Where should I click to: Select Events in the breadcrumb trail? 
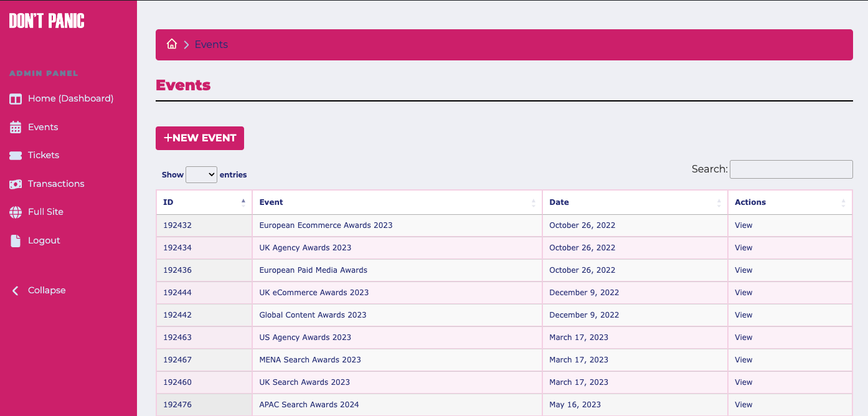[211, 44]
